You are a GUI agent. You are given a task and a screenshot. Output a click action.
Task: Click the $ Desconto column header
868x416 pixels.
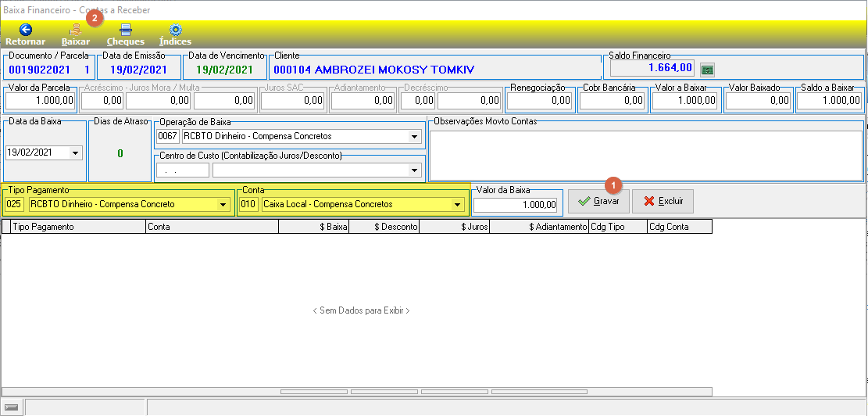coord(384,227)
